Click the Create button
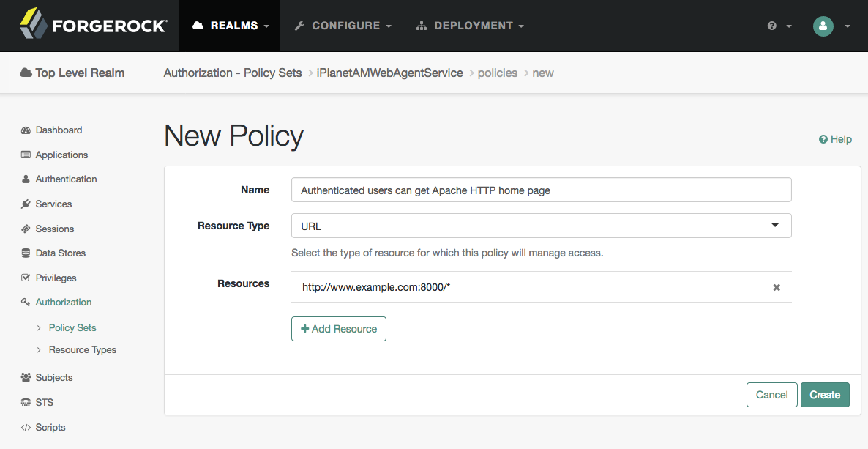 coord(825,395)
